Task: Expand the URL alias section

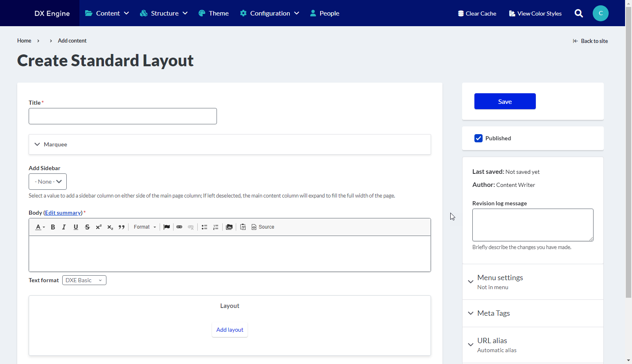Action: point(533,345)
